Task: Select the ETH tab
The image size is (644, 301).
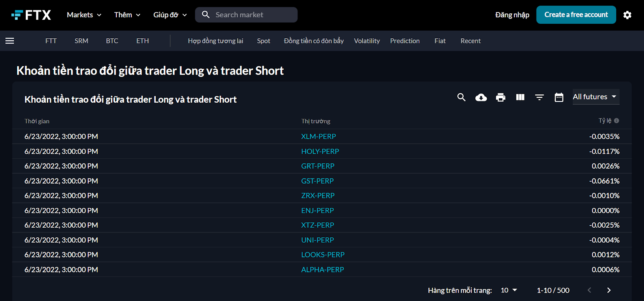Action: coord(142,41)
